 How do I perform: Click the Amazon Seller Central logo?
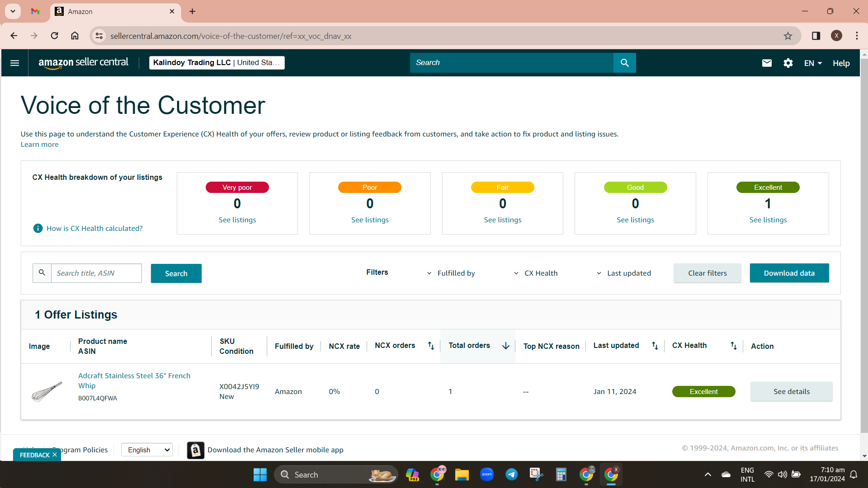coord(84,63)
